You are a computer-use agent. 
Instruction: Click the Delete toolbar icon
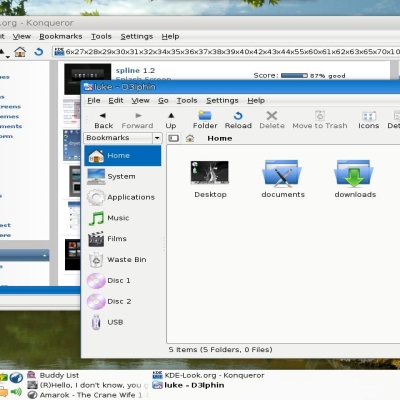pos(272,120)
